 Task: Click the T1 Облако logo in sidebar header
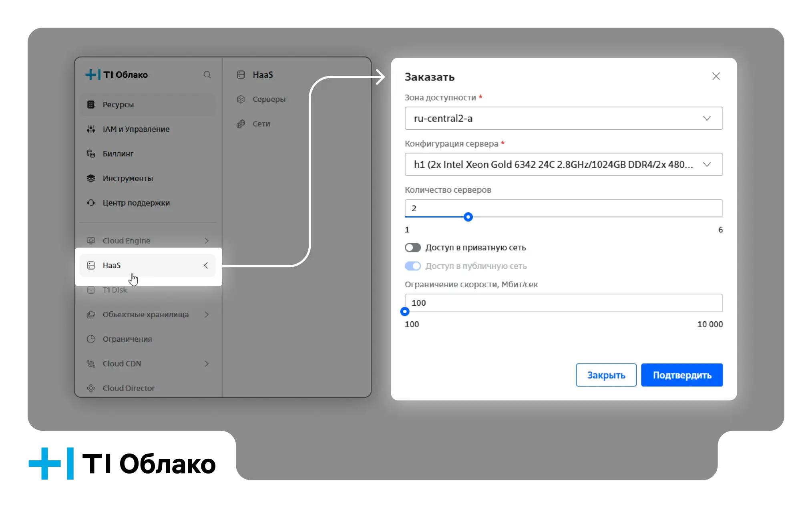(117, 75)
